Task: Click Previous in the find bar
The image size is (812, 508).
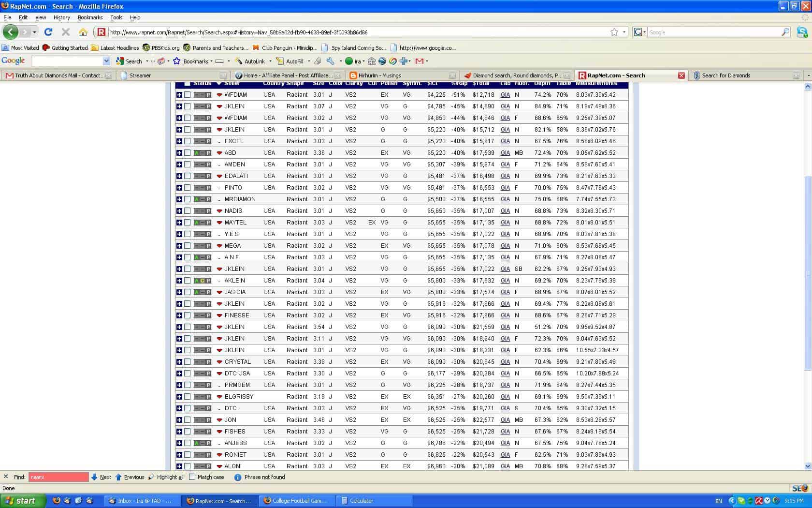Action: click(130, 477)
